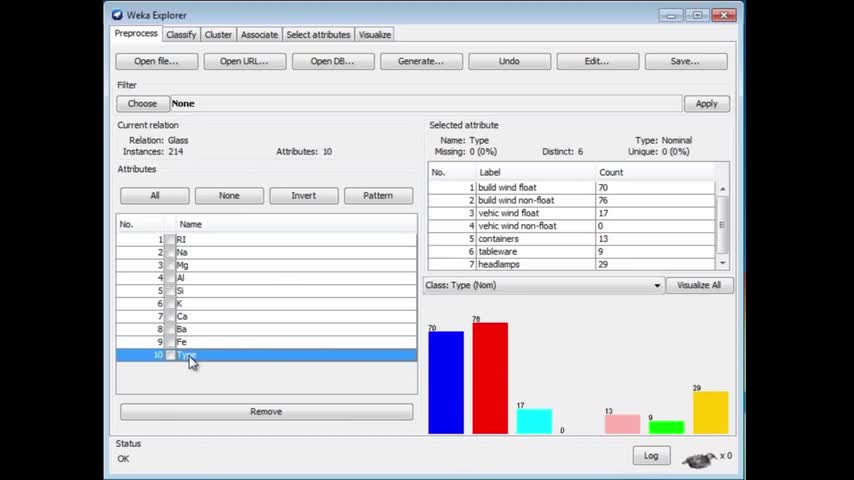Open the Visualize tab
The height and width of the screenshot is (480, 854).
tap(375, 34)
